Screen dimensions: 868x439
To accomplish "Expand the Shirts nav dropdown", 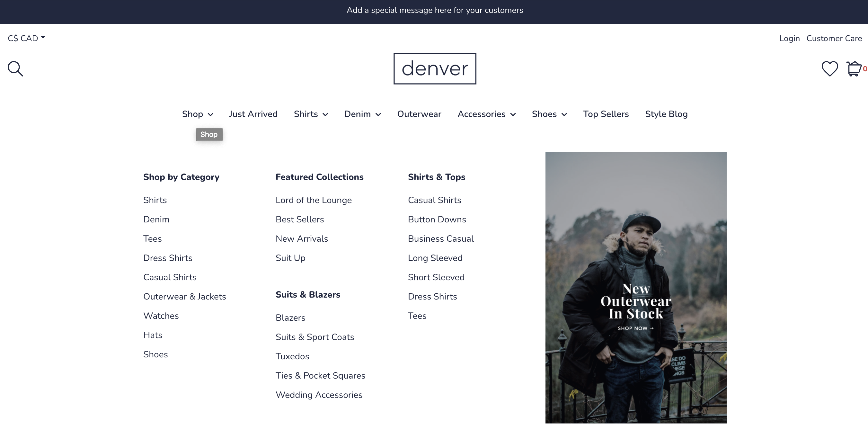I will point(311,114).
